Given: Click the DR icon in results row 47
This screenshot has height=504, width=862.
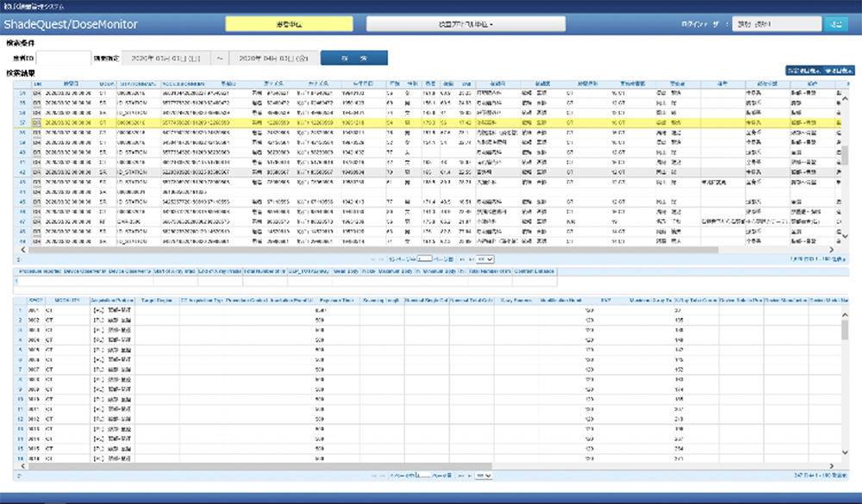Looking at the screenshot, I should coord(37,221).
